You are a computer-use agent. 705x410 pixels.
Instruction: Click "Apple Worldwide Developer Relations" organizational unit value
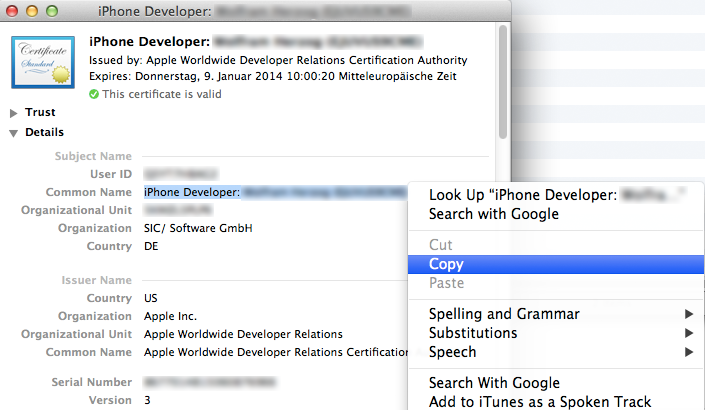coord(243,334)
